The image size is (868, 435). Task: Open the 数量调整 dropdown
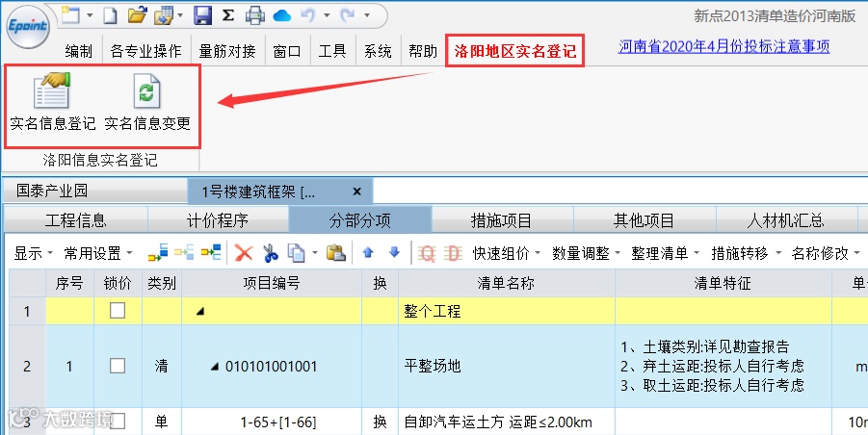click(x=587, y=253)
